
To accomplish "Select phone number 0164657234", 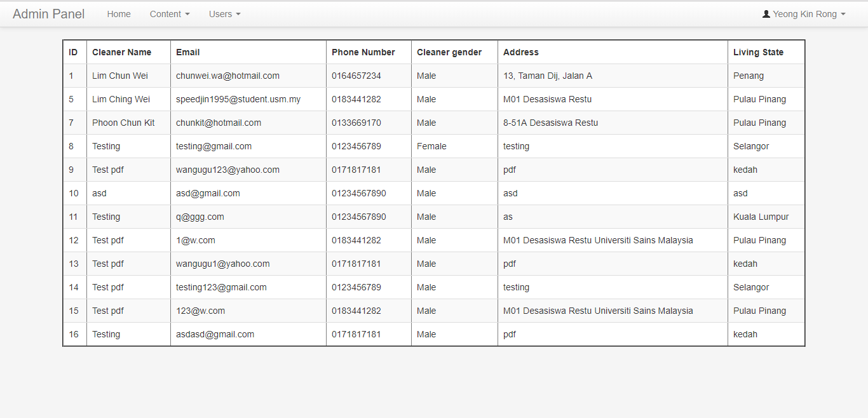I will point(356,76).
